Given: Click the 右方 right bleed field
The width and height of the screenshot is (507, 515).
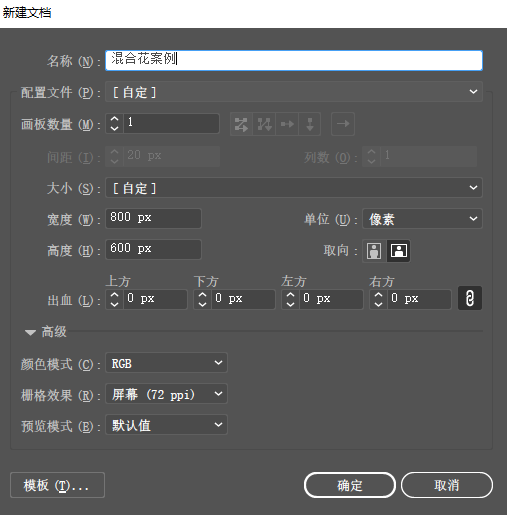Looking at the screenshot, I should 419,299.
